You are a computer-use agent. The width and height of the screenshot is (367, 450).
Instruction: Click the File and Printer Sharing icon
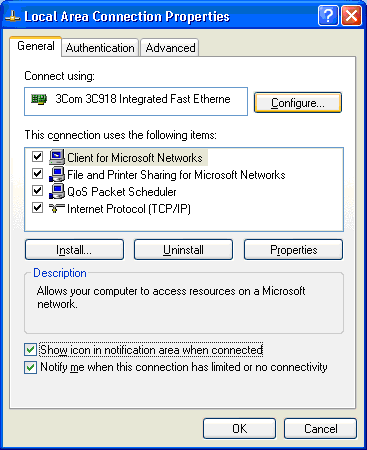coord(57,174)
